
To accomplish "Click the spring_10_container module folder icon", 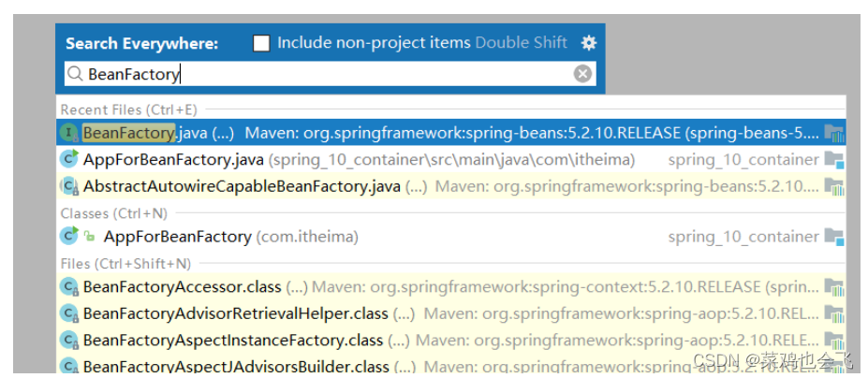I will tap(833, 159).
